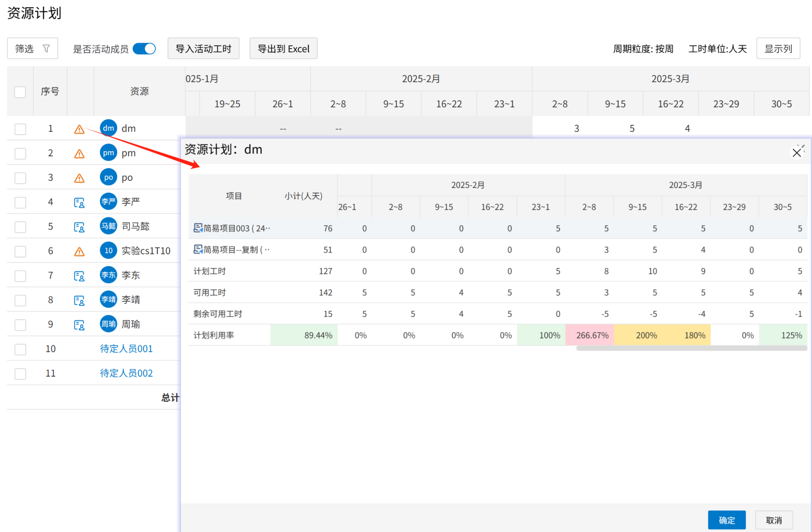Open the 待定人员001 link
The image size is (812, 532).
(126, 349)
